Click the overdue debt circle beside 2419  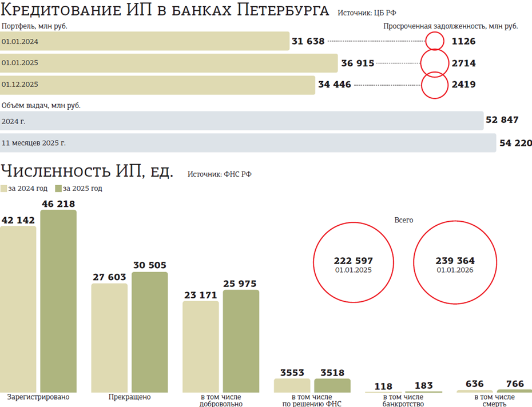point(435,85)
